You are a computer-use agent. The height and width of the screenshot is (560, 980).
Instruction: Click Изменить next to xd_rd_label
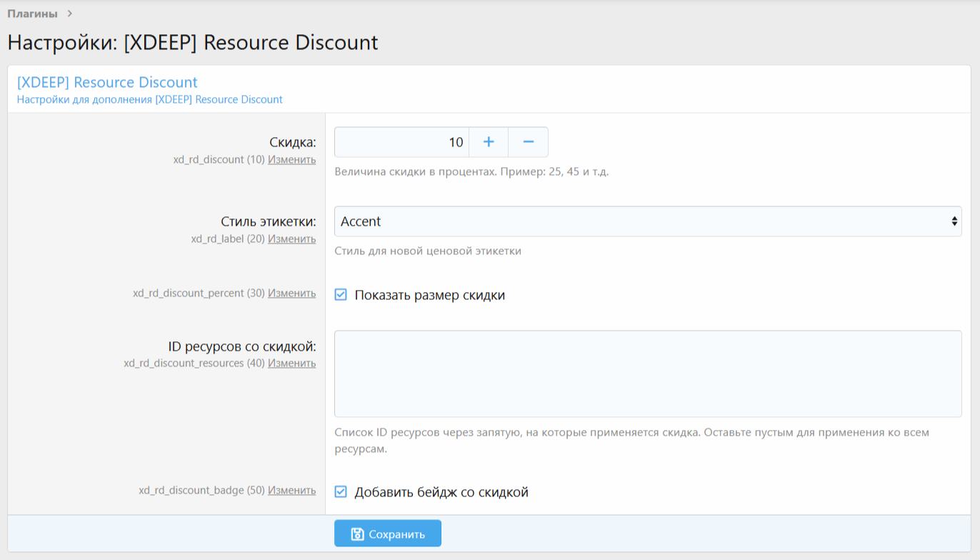pyautogui.click(x=291, y=239)
